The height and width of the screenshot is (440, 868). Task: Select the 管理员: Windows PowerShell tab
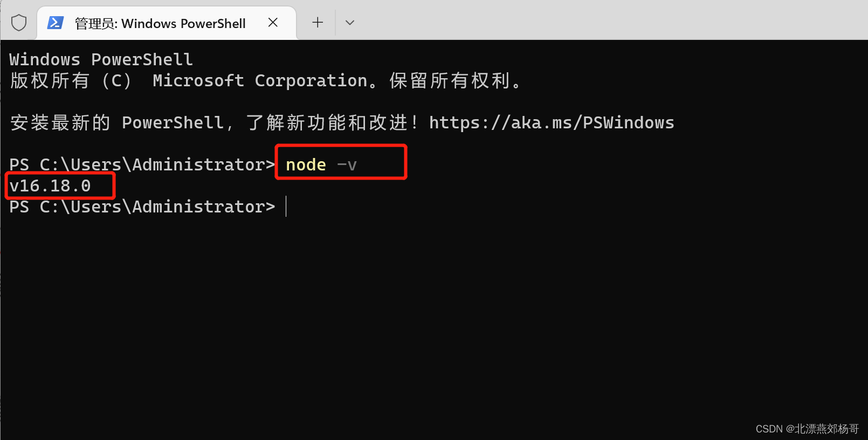[x=160, y=23]
